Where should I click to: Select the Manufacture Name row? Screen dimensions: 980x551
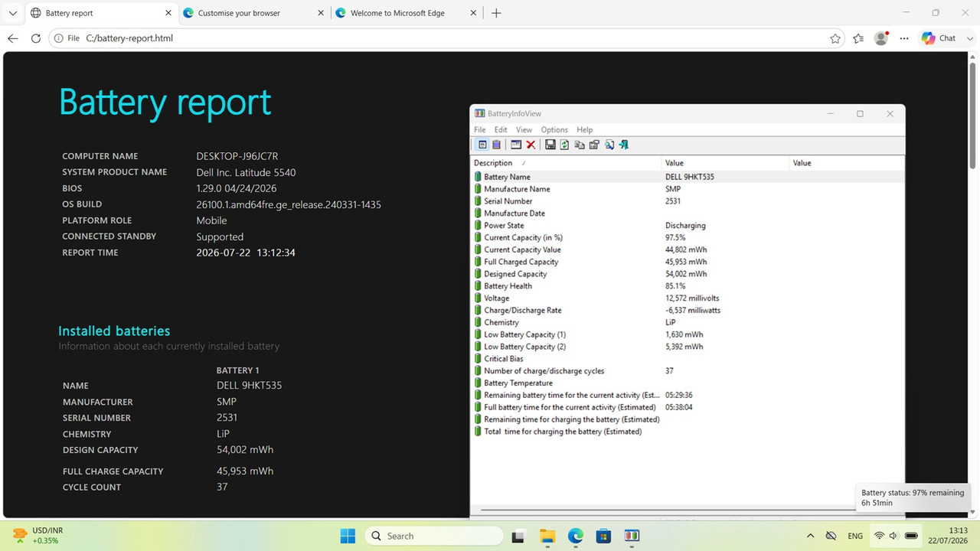(688, 189)
